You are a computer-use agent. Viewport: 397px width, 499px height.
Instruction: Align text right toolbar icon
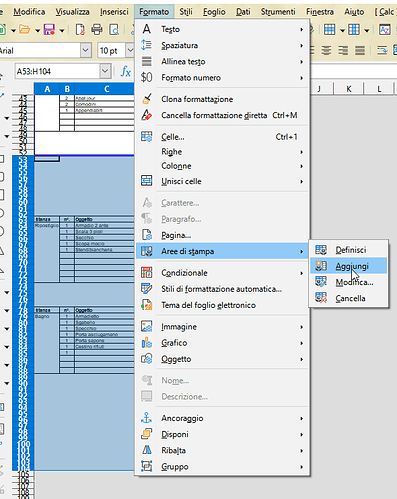(343, 51)
